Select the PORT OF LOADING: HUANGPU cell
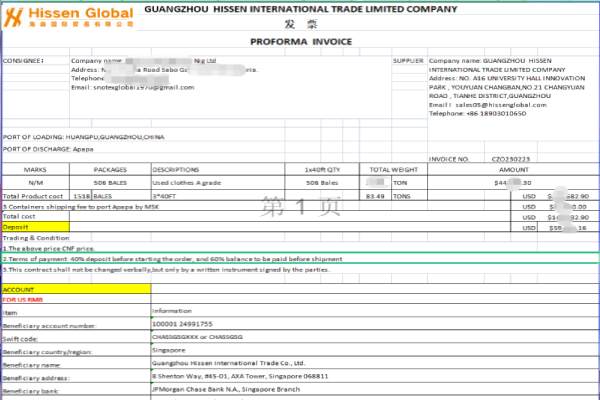Image resolution: width=600 pixels, height=400 pixels. click(83, 137)
